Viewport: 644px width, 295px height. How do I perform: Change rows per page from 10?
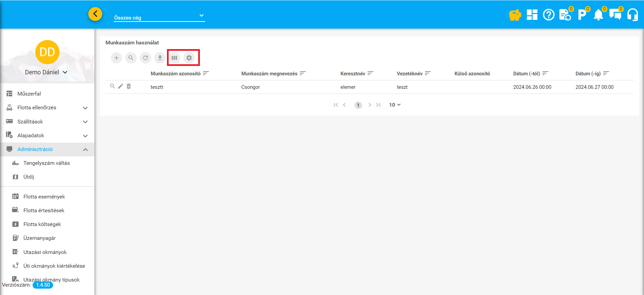point(395,105)
